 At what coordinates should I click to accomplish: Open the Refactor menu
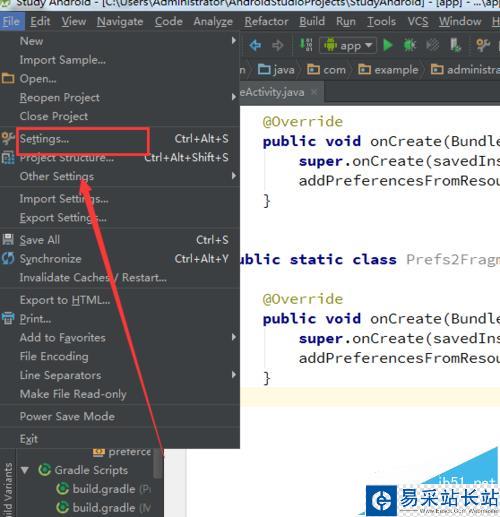click(266, 22)
